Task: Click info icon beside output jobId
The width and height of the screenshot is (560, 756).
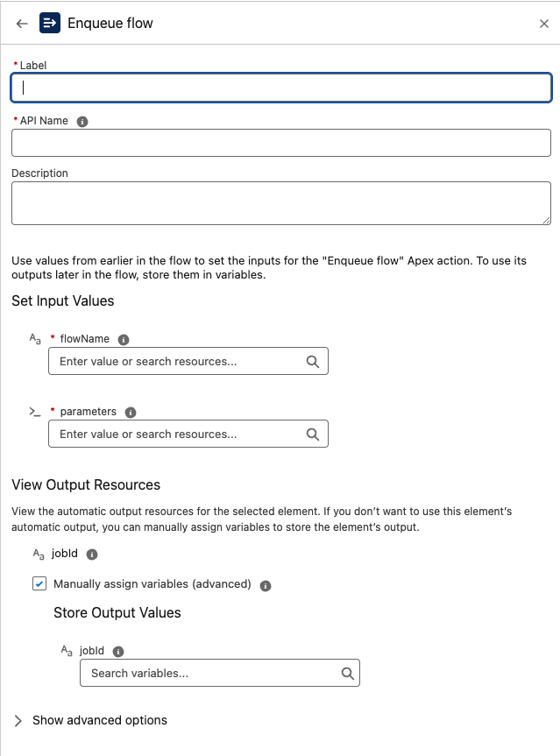Action: [92, 555]
